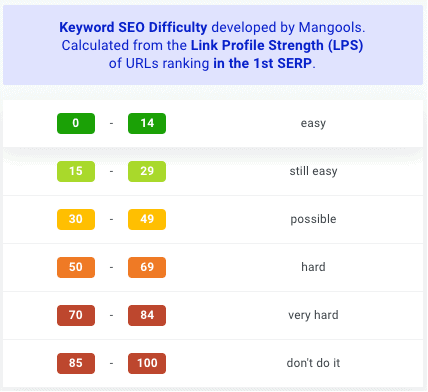The height and width of the screenshot is (392, 428).
Task: Click the red 84 badge
Action: click(147, 315)
